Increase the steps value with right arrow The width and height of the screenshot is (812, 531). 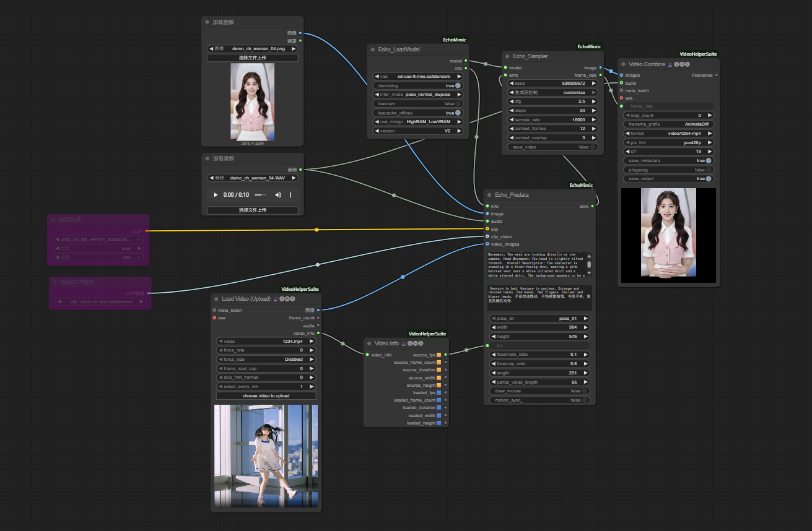tap(593, 111)
